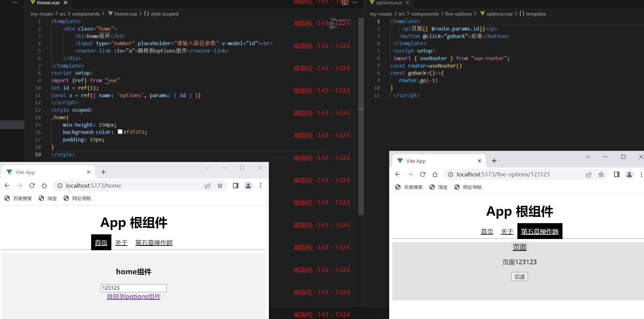This screenshot has width=644, height=319.
Task: Click the five-options/123123 address bar
Action: coord(526,175)
